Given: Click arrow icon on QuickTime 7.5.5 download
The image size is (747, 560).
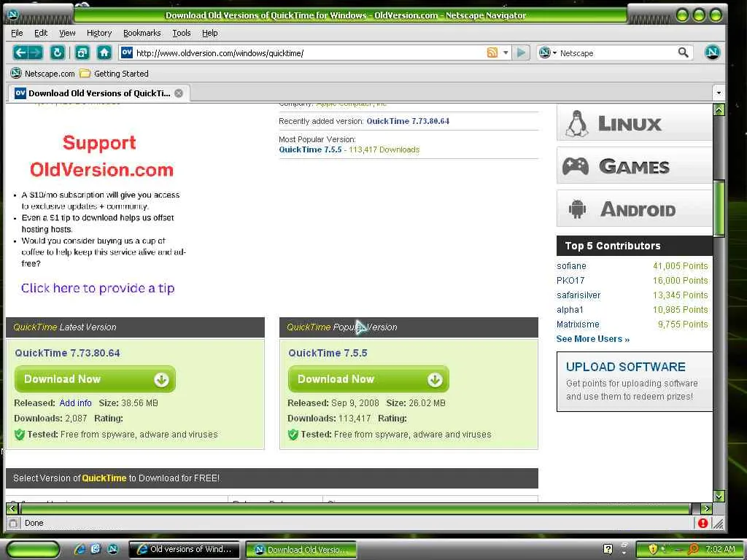Looking at the screenshot, I should (435, 379).
